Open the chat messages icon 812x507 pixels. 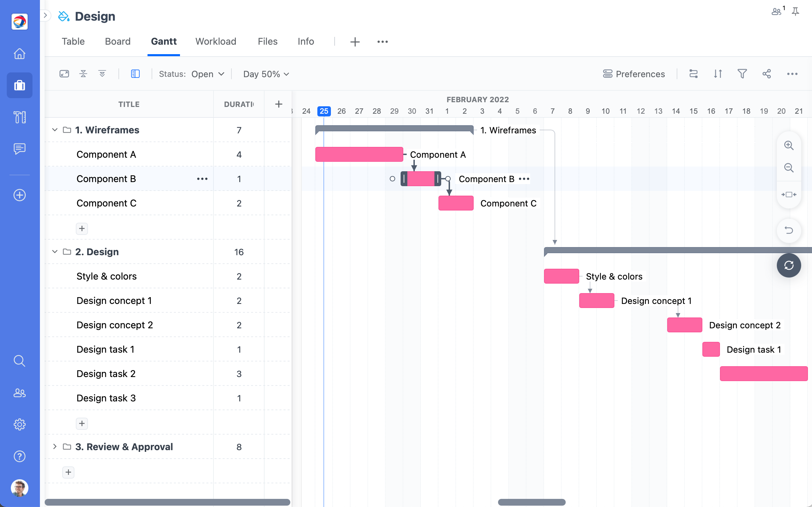pos(20,149)
